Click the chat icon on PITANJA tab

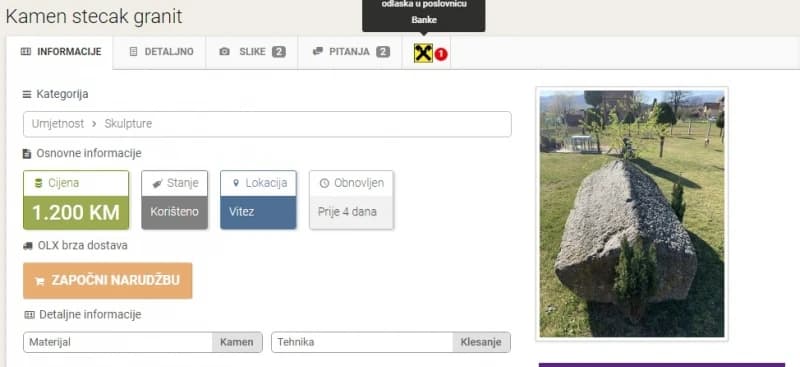pos(318,52)
